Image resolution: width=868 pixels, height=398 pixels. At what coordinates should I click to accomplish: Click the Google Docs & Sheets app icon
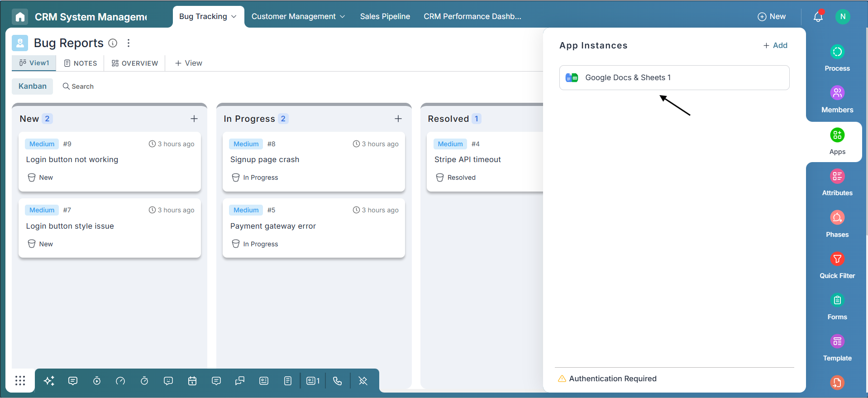pyautogui.click(x=572, y=78)
